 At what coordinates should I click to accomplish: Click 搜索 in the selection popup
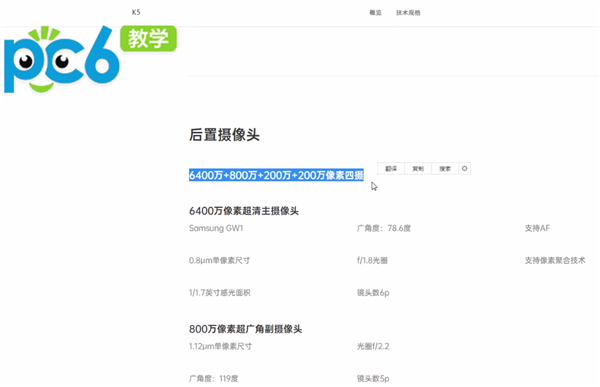coord(445,168)
